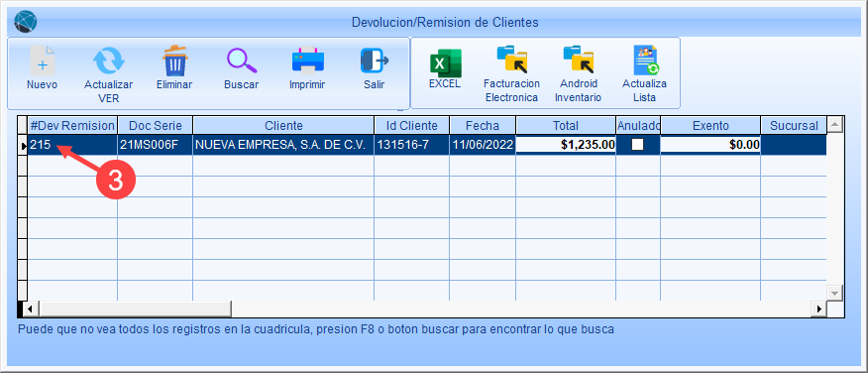Click the Actualiza Lista icon
Screen dimensions: 868x373
point(644,60)
